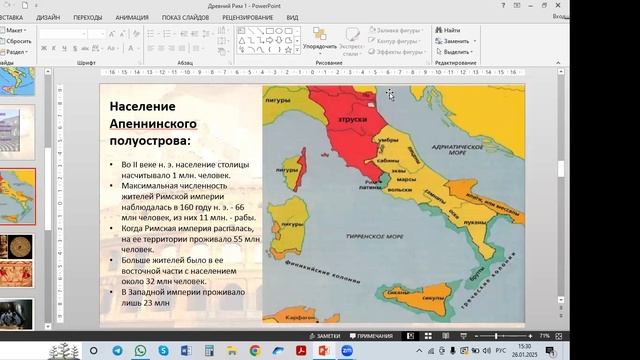Open the text columns menu
The height and width of the screenshot is (360, 640).
click(198, 49)
